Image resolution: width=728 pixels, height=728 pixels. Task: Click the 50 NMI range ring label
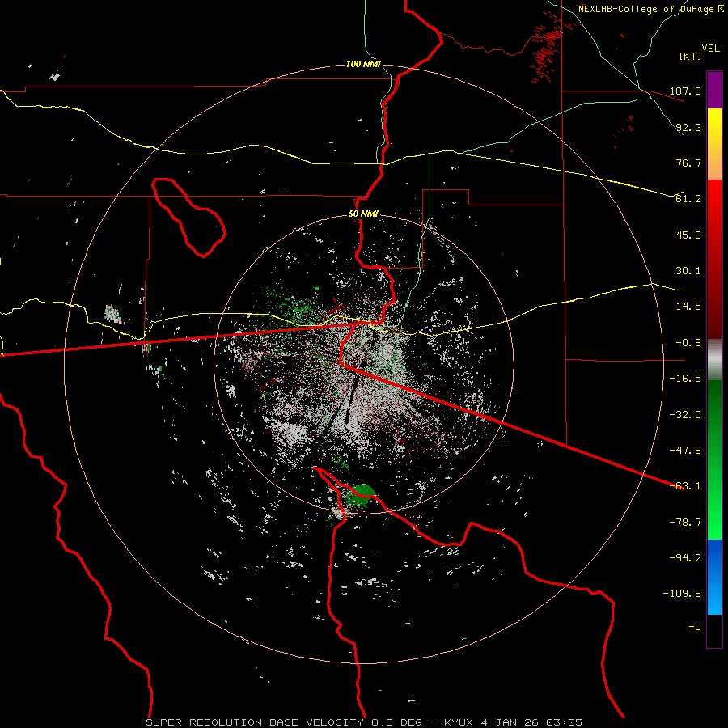(363, 214)
